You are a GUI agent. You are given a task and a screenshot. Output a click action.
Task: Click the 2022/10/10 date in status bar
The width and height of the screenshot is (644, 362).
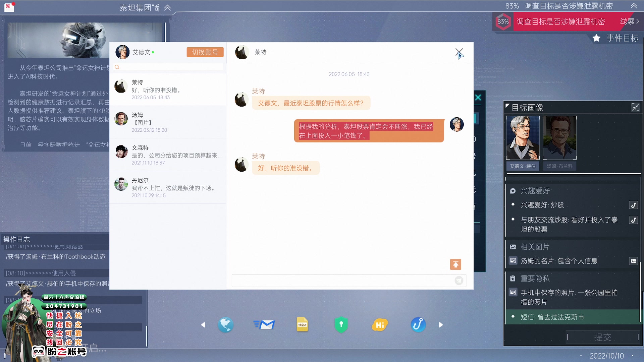point(607,356)
